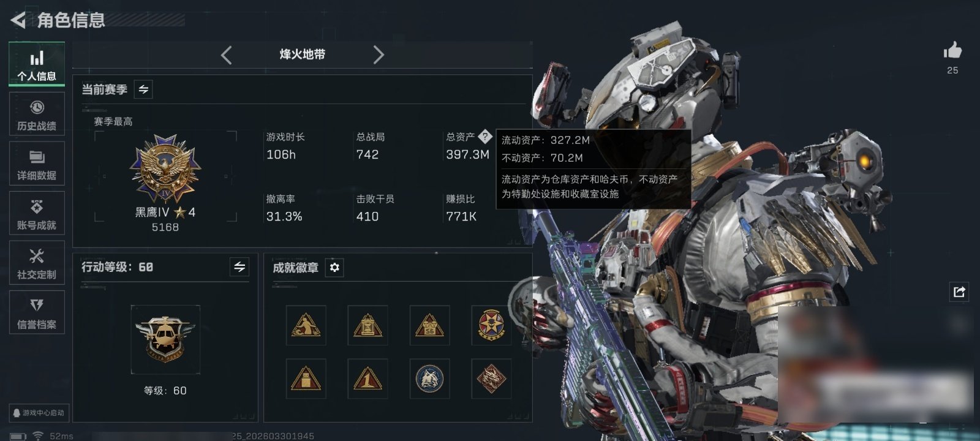Viewport: 980px width, 441px height.
Task: Click the 游戏中心启动 button
Action: click(39, 413)
